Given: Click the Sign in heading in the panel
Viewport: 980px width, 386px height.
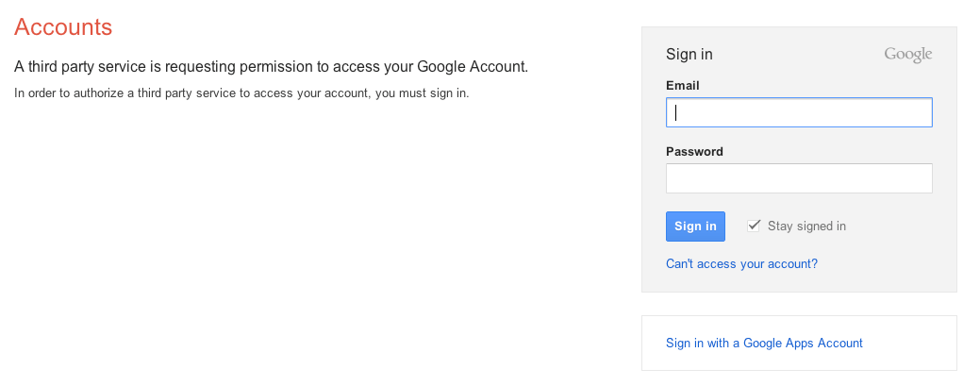Looking at the screenshot, I should tap(689, 55).
